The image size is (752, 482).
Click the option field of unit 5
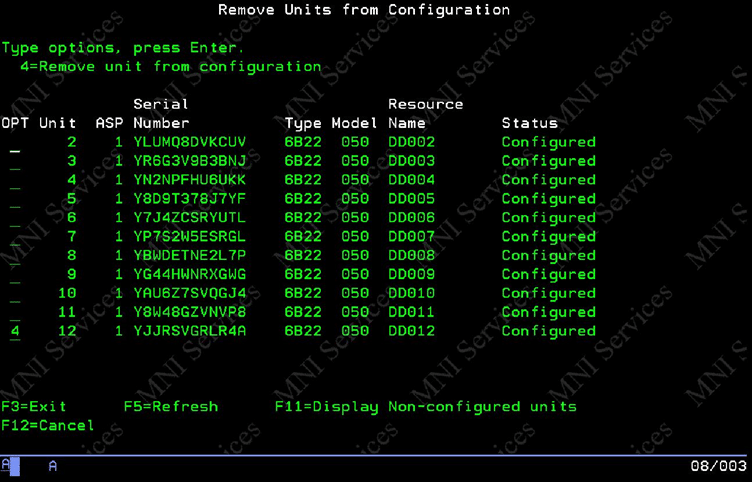coord(14,200)
